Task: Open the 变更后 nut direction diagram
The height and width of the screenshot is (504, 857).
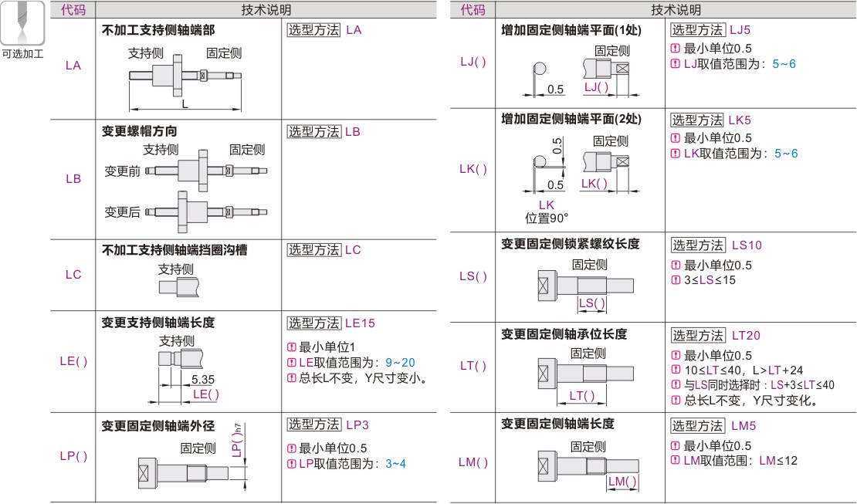Action: [x=207, y=211]
